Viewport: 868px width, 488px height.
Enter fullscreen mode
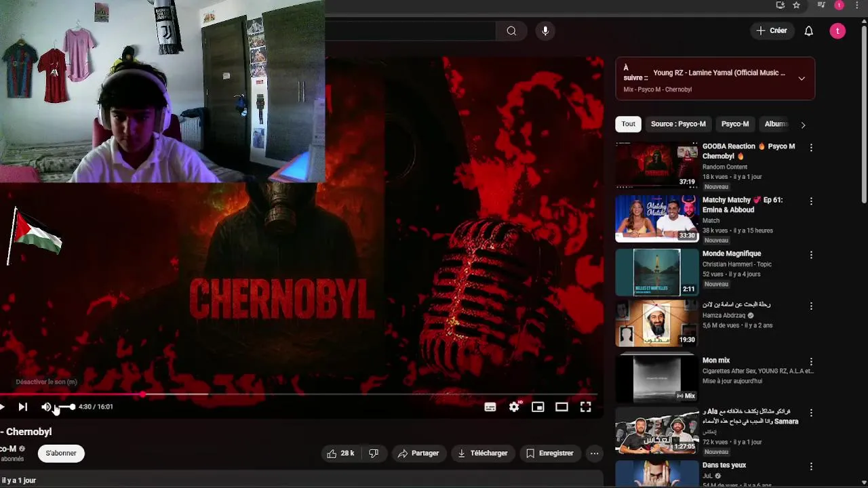(585, 407)
